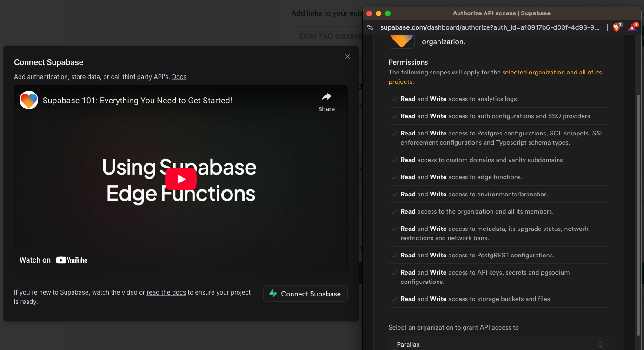
Task: Play the Supabase Edge Functions video
Action: (180, 179)
